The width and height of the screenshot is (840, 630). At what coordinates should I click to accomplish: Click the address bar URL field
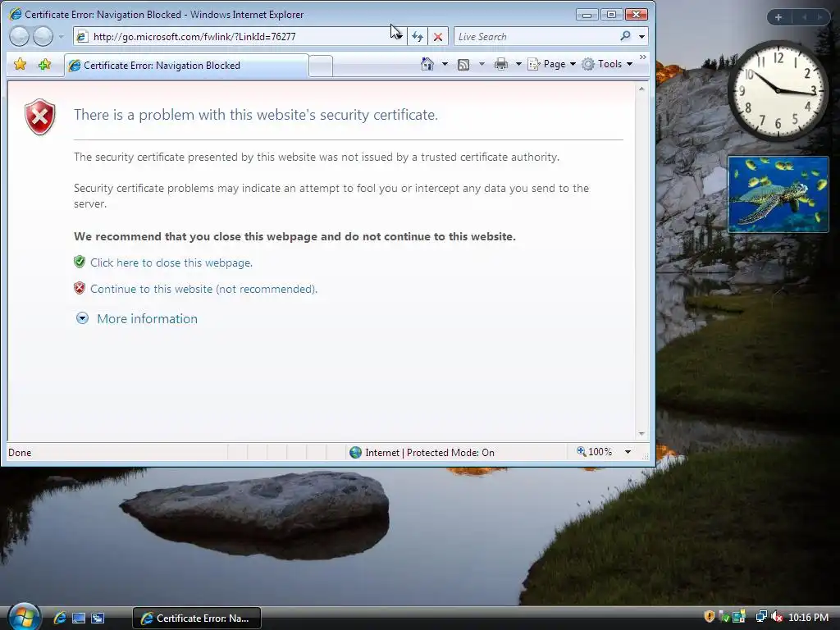[235, 36]
